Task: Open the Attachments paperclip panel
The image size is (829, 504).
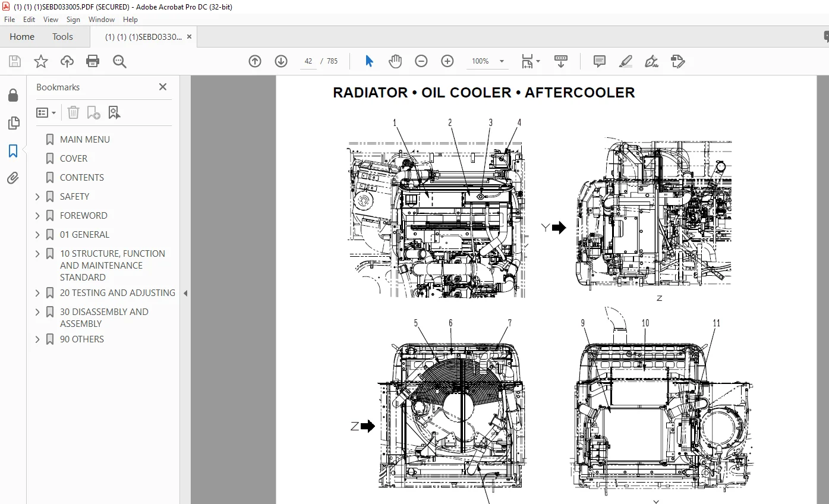Action: [13, 178]
